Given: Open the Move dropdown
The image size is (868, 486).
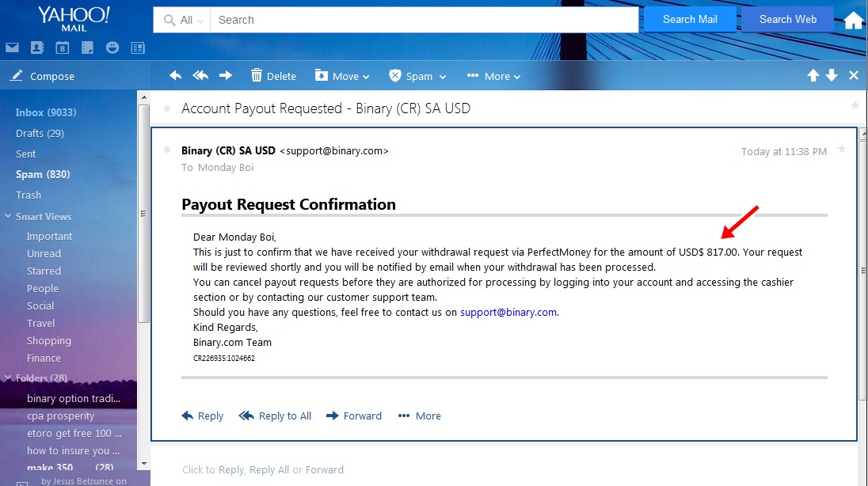Looking at the screenshot, I should tap(341, 76).
